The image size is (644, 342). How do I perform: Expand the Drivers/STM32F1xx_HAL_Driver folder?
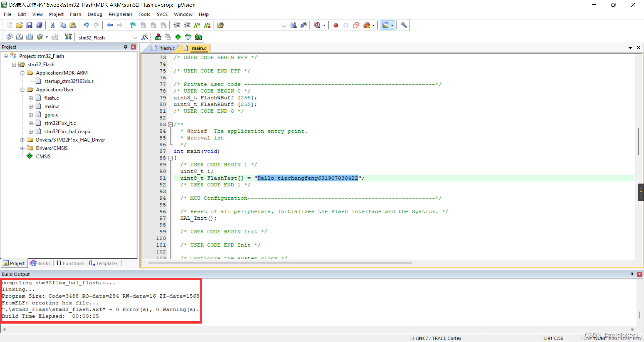pos(22,140)
